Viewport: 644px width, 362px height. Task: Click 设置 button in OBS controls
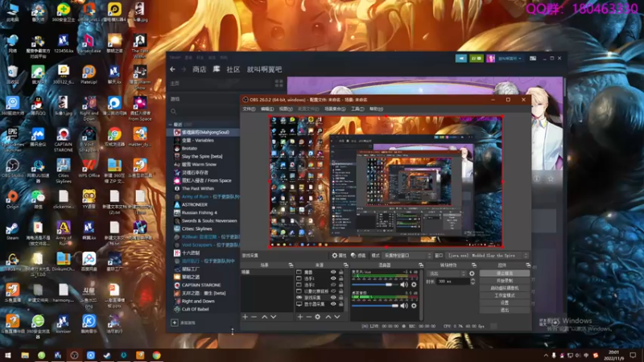pyautogui.click(x=505, y=303)
